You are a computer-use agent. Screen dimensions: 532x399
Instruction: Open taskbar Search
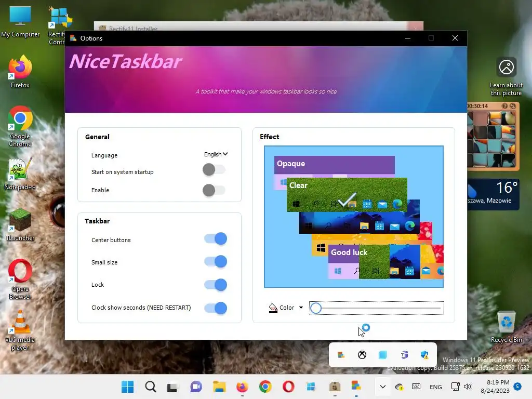[x=150, y=387]
